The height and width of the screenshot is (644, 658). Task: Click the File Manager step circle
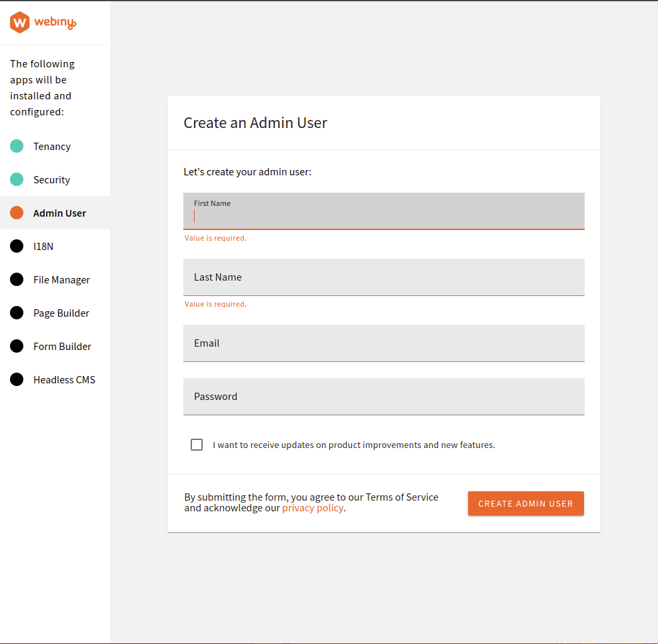17,279
